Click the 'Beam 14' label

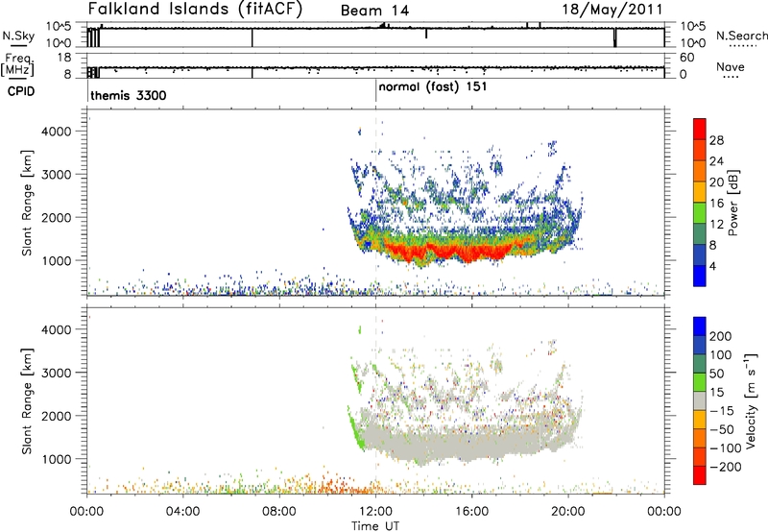(x=374, y=11)
